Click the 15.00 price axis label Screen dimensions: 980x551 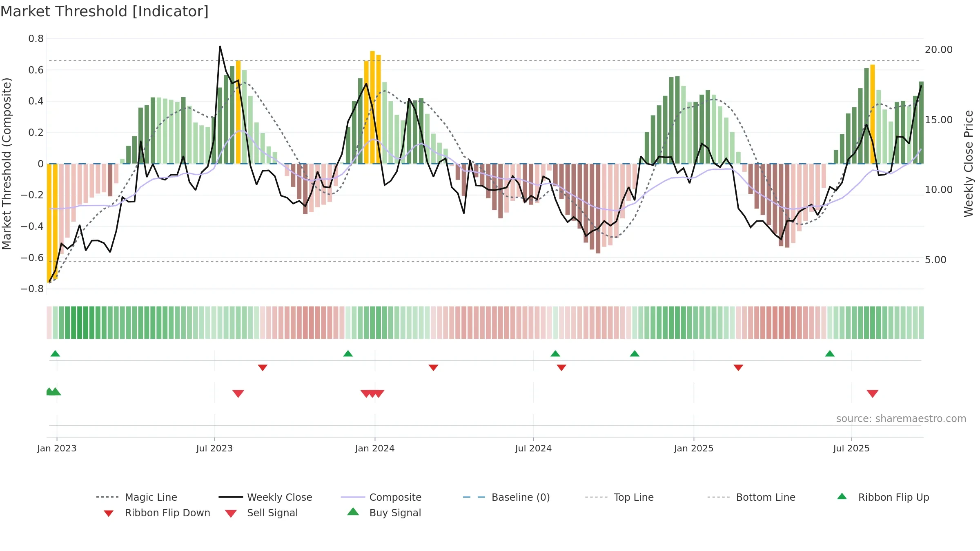tap(939, 120)
